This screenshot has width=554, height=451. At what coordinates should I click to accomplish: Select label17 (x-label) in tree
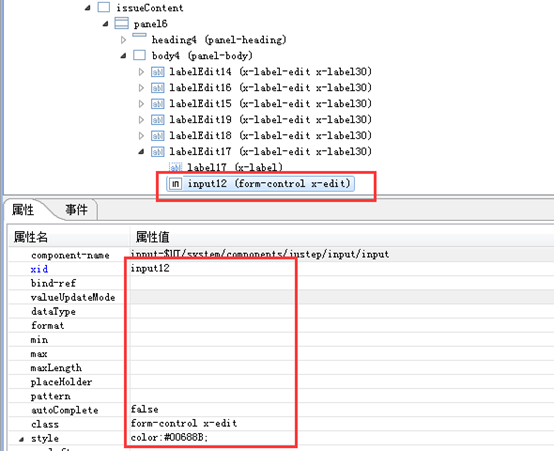[x=235, y=167]
